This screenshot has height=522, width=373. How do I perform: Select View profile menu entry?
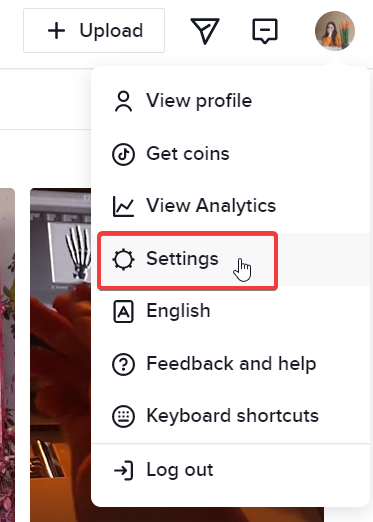pos(230,101)
